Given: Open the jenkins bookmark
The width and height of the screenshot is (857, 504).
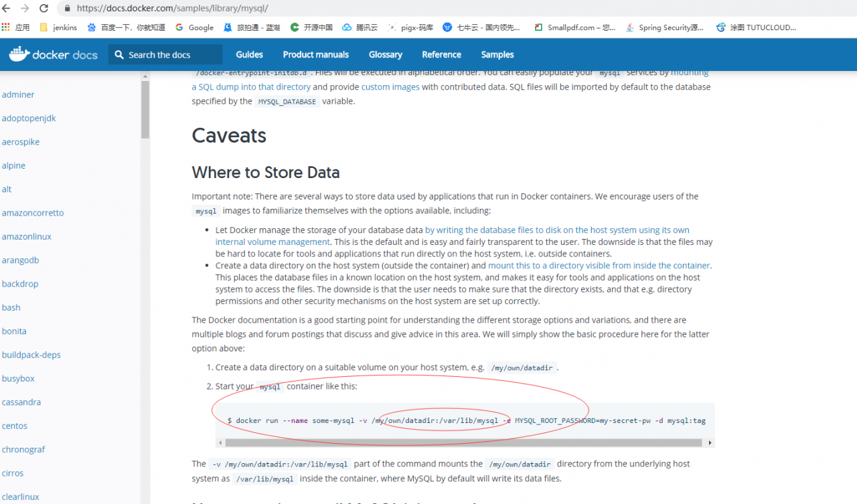Looking at the screenshot, I should point(58,27).
